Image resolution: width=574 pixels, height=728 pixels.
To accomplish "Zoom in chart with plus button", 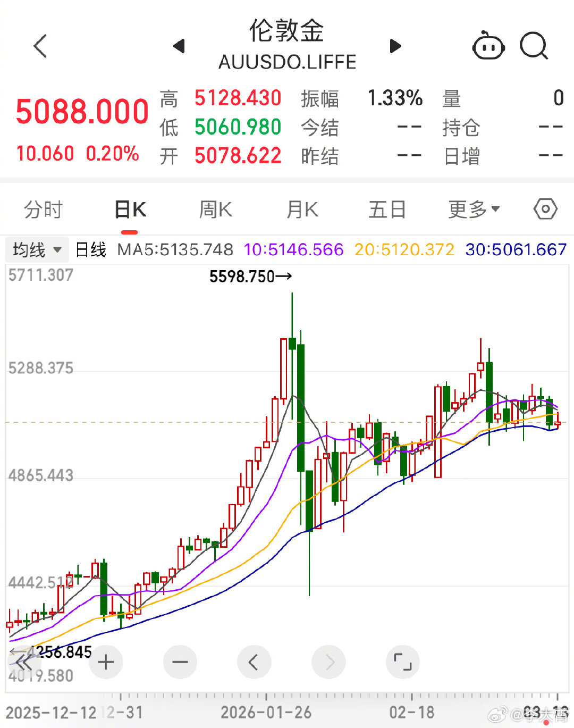I will pos(106,662).
